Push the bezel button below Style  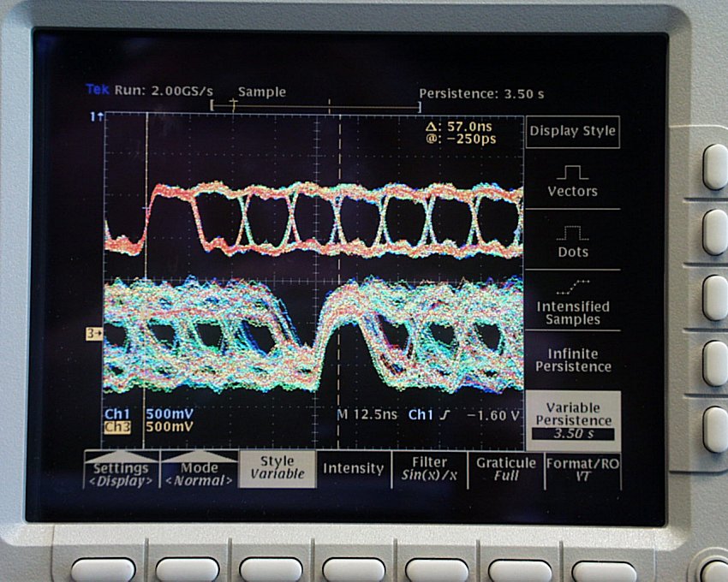(271, 570)
